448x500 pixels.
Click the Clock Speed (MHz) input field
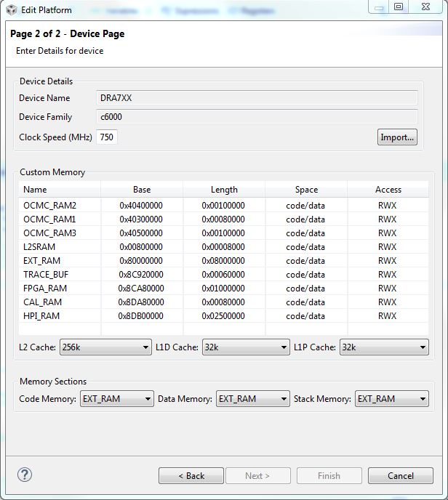107,137
